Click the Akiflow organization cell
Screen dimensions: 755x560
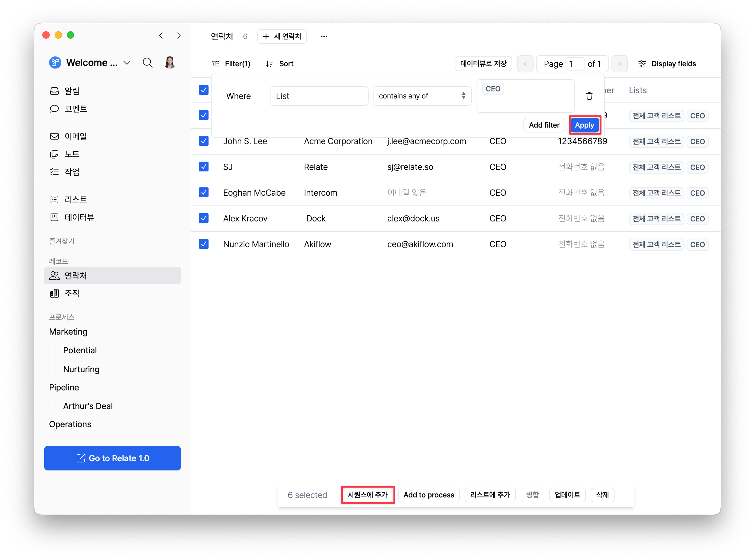coord(317,244)
